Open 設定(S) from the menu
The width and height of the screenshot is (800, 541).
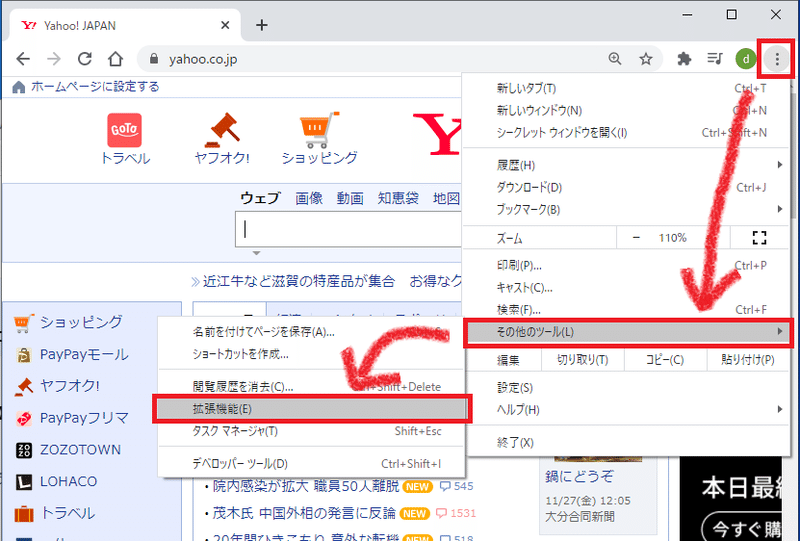coord(628,388)
